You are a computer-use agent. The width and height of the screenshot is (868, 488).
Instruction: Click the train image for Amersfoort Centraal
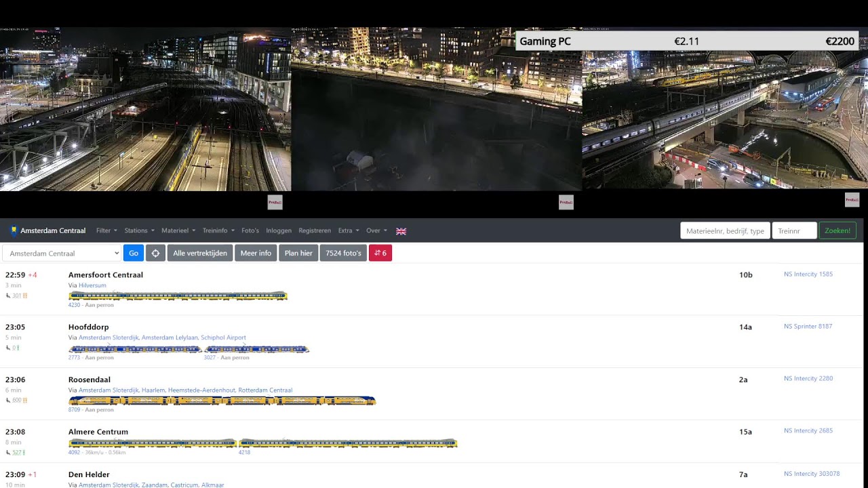pos(178,296)
